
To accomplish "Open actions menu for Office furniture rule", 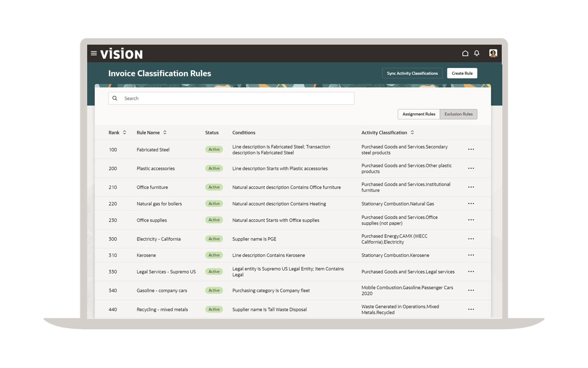I will [471, 187].
